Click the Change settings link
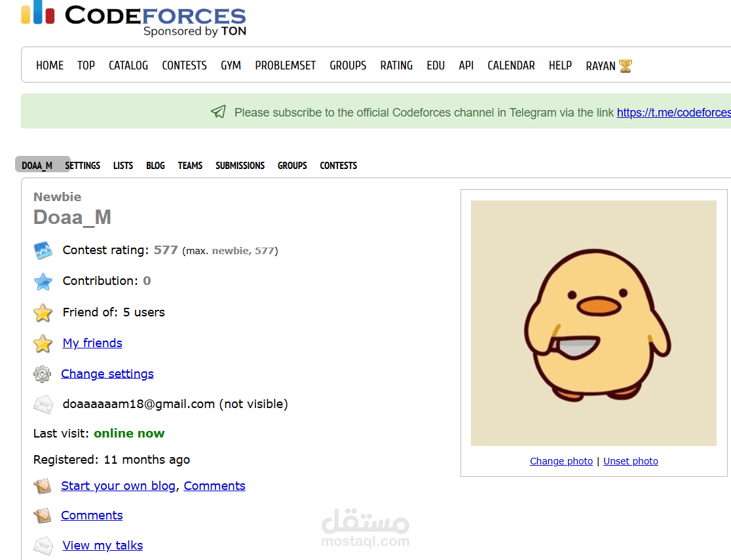 click(x=107, y=374)
